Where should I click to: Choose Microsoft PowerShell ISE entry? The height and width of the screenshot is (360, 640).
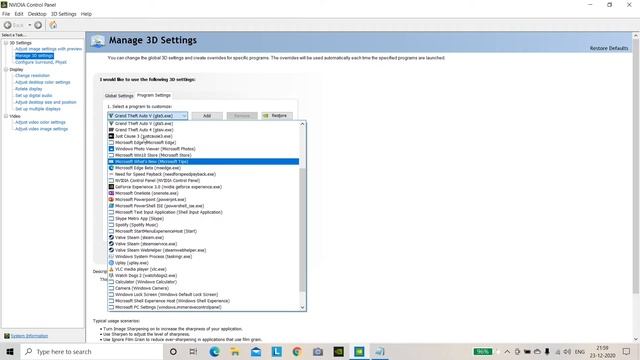pos(203,206)
